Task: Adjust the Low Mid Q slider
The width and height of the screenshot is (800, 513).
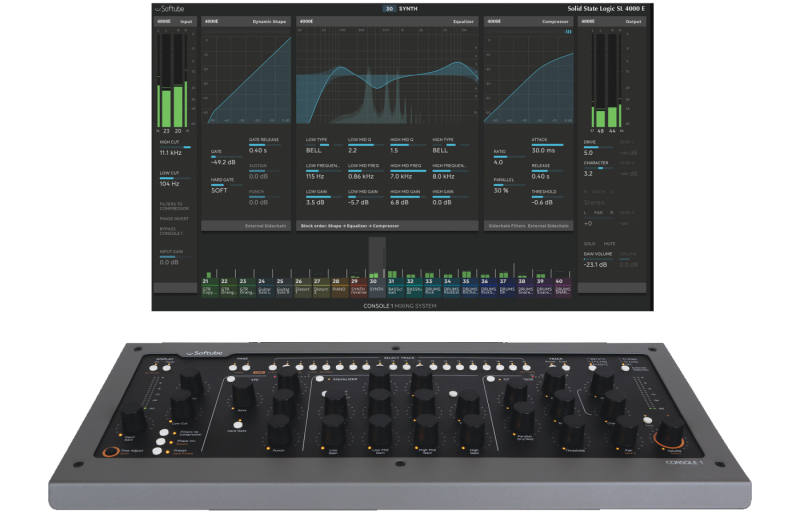Action: pyautogui.click(x=366, y=145)
